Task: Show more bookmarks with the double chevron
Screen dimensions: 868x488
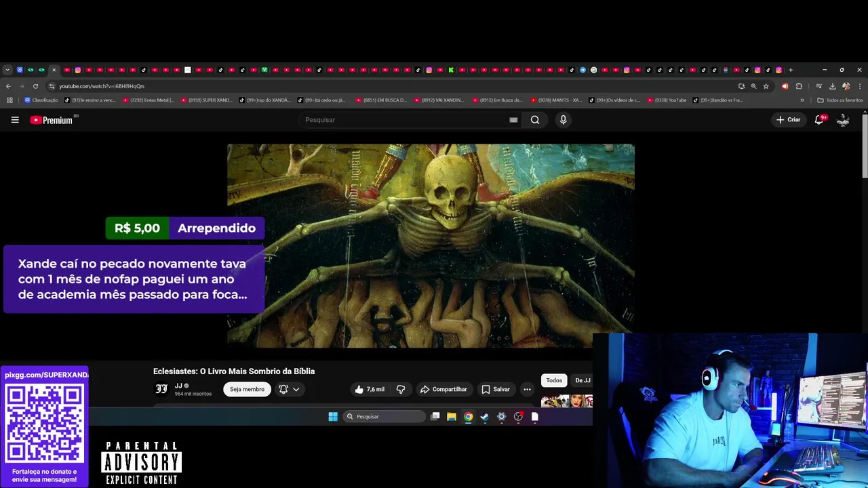Action: coord(802,100)
